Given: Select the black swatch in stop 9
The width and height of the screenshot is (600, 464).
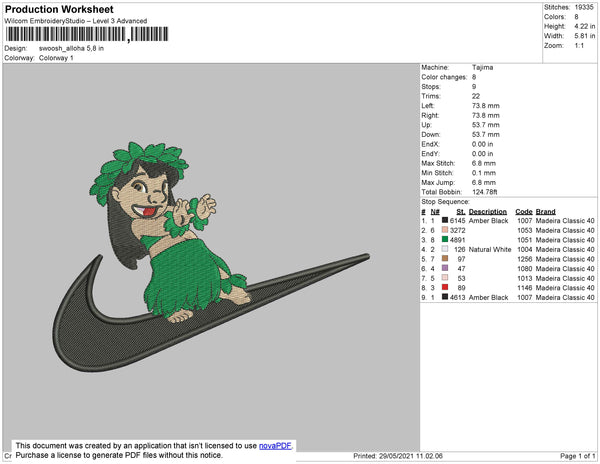Looking at the screenshot, I should click(445, 296).
